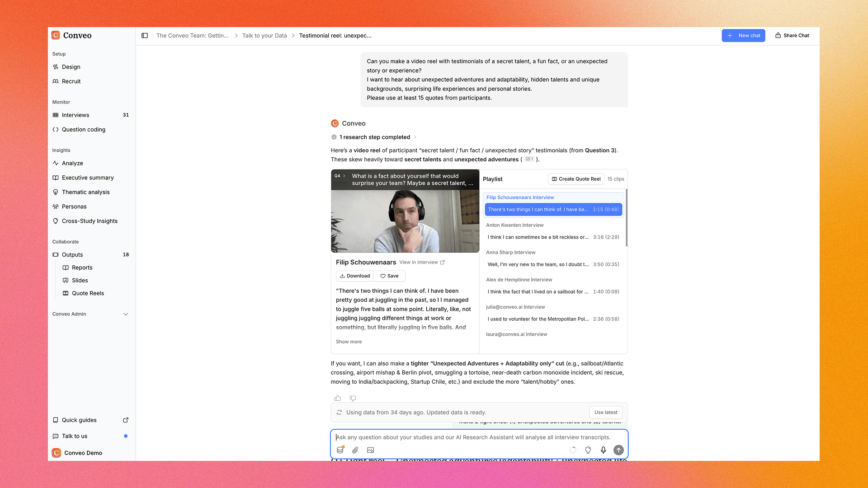Click the microphone voice input icon
Viewport: 868px width, 488px height.
tap(603, 450)
